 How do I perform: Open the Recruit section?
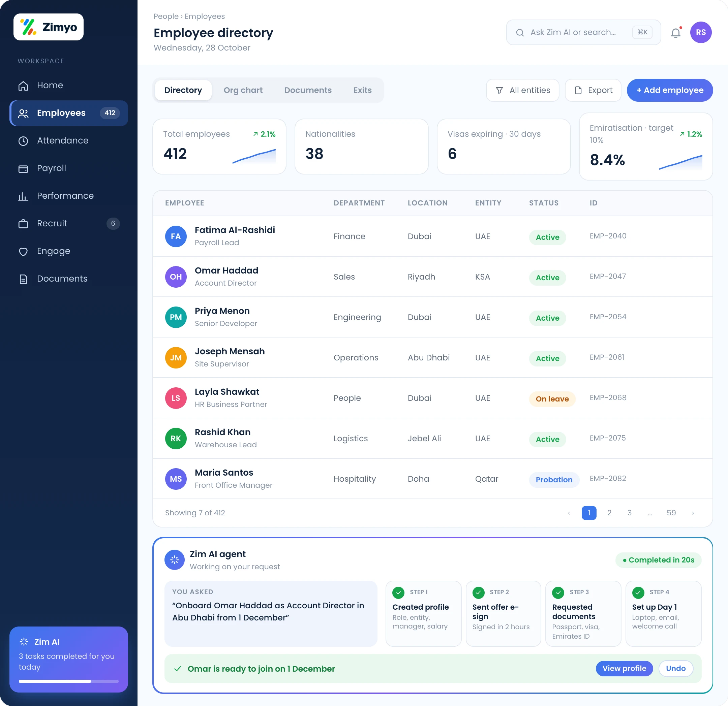pos(69,223)
